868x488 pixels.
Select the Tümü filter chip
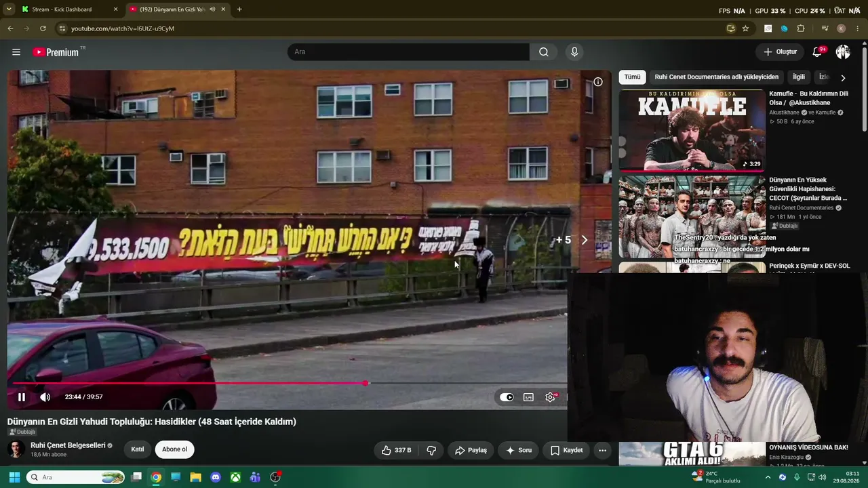click(632, 77)
